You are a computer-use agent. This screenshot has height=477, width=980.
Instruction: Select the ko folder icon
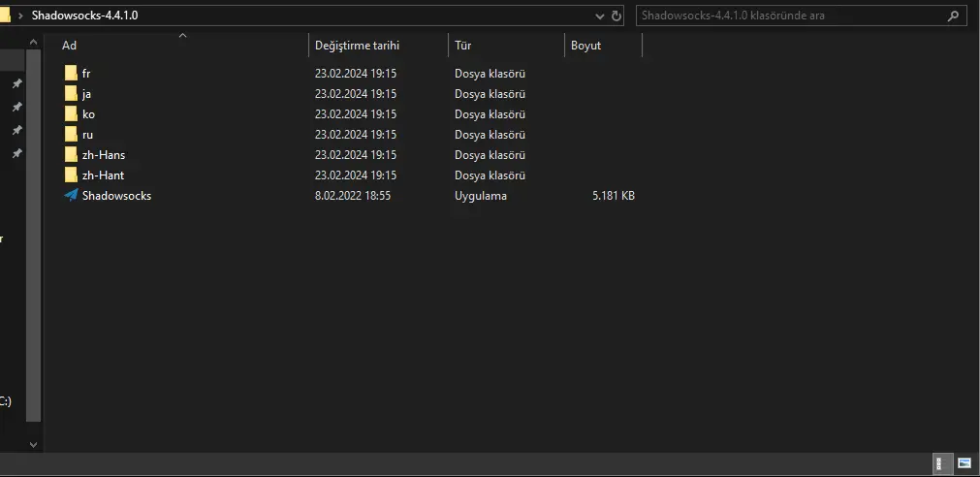[71, 113]
